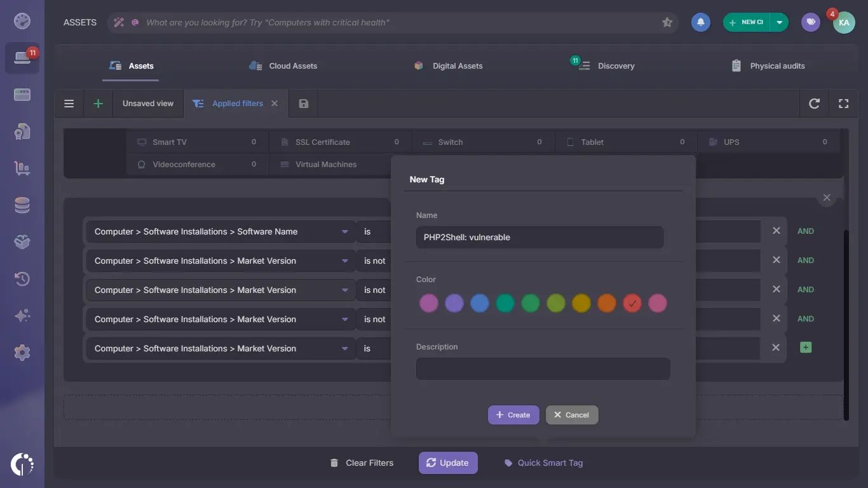Expand the NEW CI dropdown arrow

click(779, 22)
